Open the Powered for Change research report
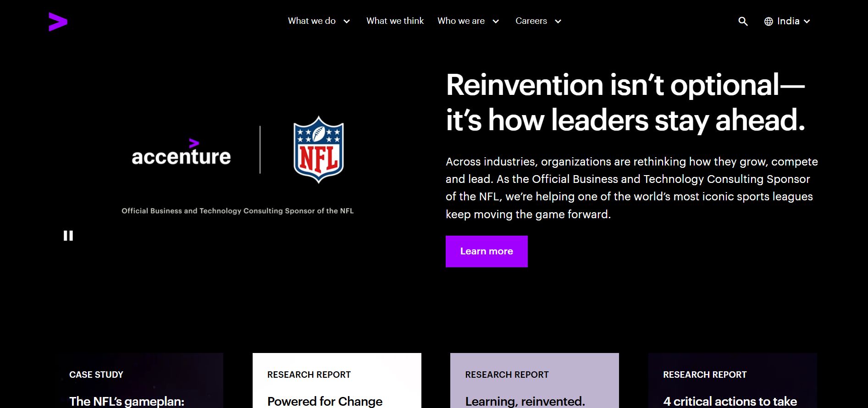The width and height of the screenshot is (868, 408). [337, 385]
